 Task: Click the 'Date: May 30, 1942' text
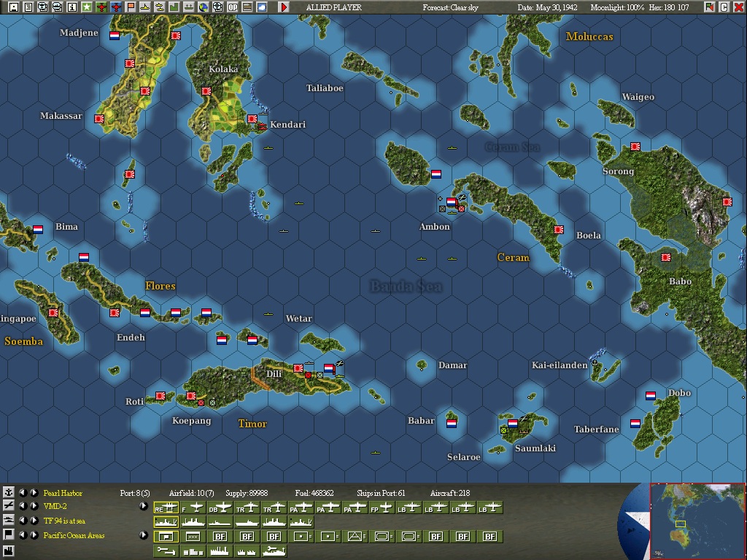(x=547, y=7)
